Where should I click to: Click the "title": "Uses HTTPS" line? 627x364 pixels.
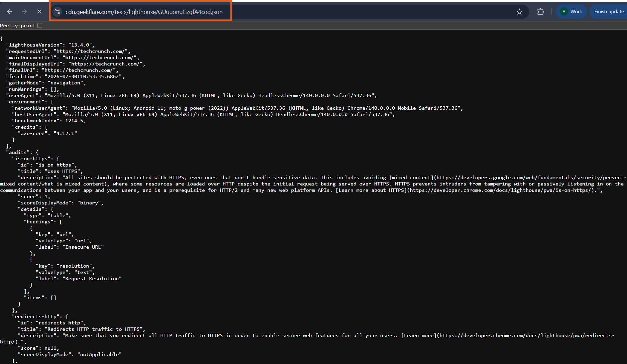[x=50, y=171]
